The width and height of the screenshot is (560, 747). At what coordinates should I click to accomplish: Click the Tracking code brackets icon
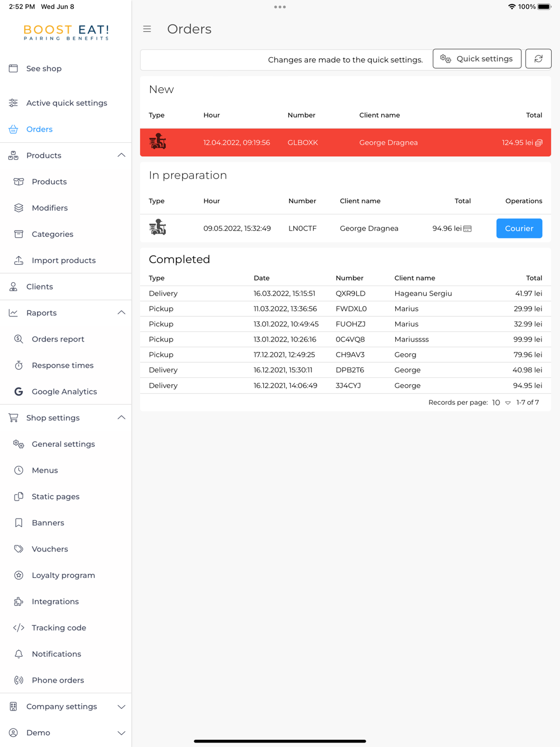(x=18, y=628)
